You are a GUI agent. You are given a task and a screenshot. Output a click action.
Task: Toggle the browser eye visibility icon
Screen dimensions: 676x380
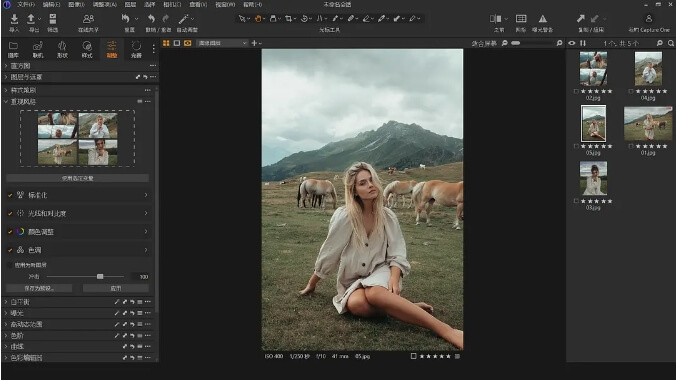click(572, 43)
